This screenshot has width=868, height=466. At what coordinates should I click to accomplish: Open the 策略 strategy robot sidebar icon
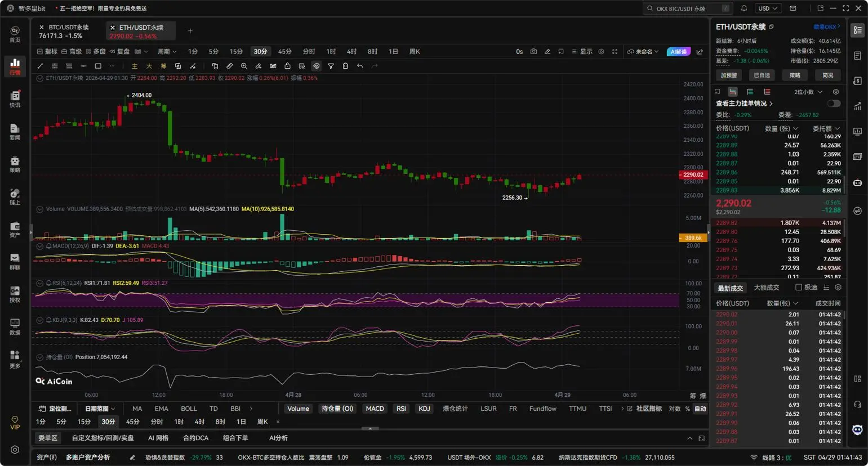point(15,164)
